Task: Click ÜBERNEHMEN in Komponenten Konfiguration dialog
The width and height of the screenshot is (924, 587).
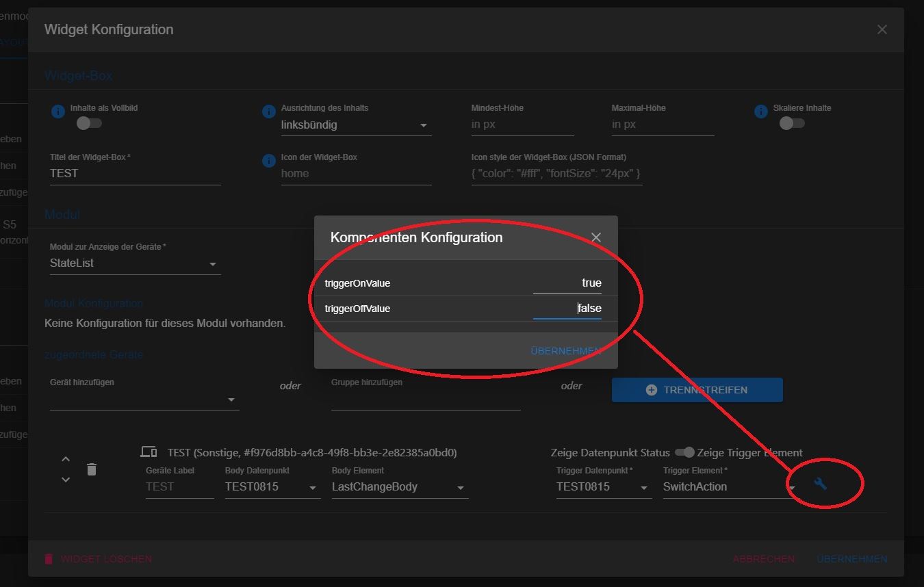Action: (x=566, y=351)
